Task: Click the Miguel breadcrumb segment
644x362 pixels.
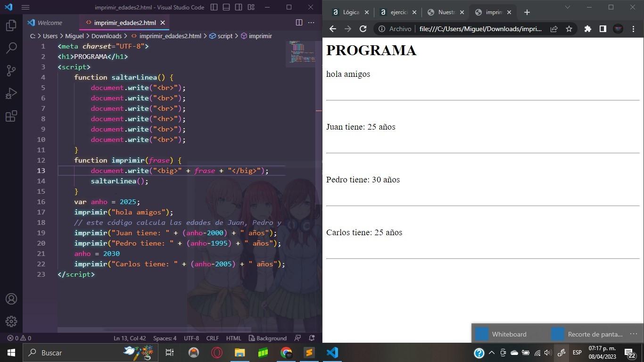Action: click(x=74, y=36)
